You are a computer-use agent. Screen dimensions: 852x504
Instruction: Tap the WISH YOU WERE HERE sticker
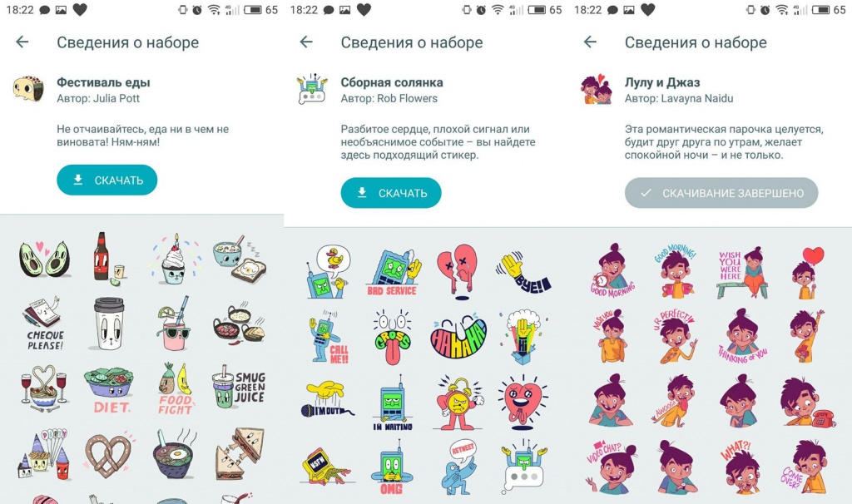[742, 272]
